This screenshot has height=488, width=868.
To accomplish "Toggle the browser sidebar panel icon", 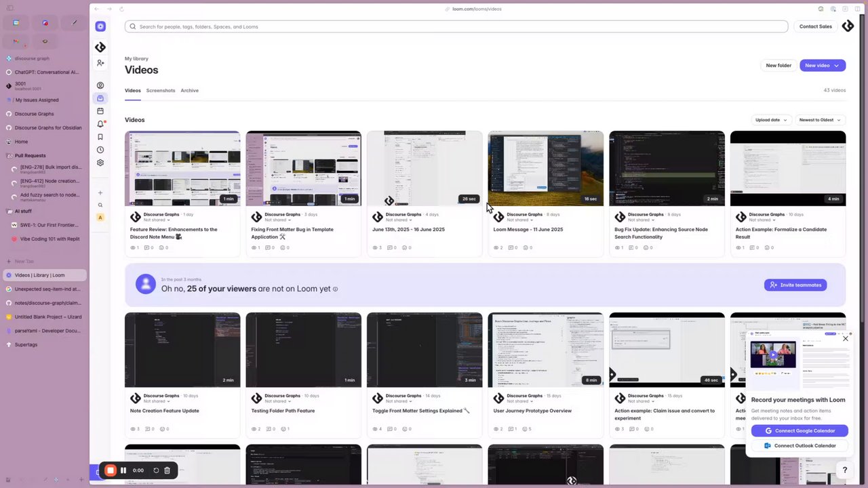I will pyautogui.click(x=10, y=8).
